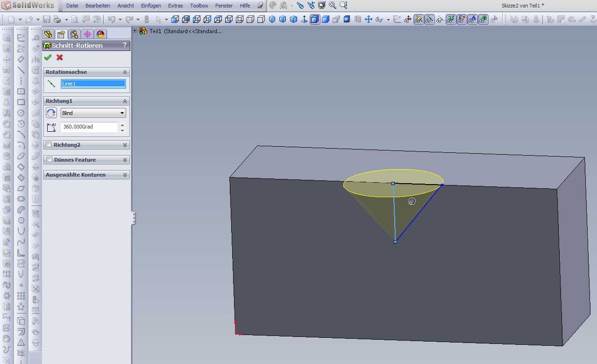
Task: Open the Einfügen menu
Action: point(151,6)
